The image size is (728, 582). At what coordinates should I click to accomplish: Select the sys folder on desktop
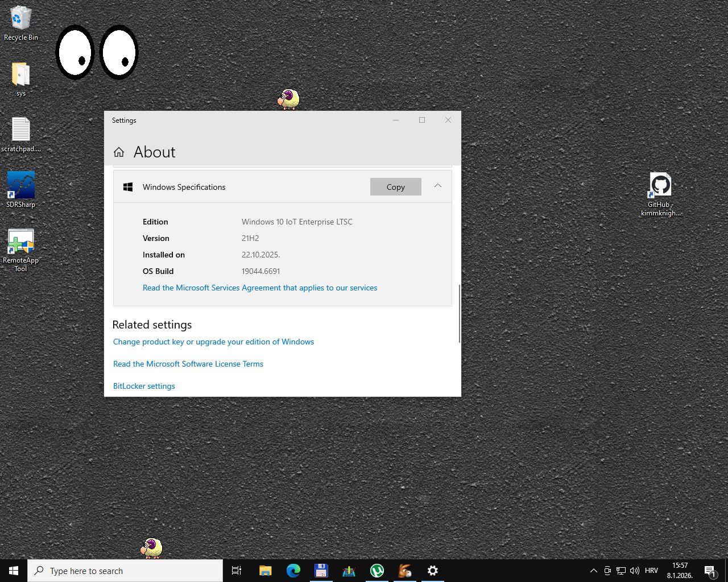click(20, 79)
